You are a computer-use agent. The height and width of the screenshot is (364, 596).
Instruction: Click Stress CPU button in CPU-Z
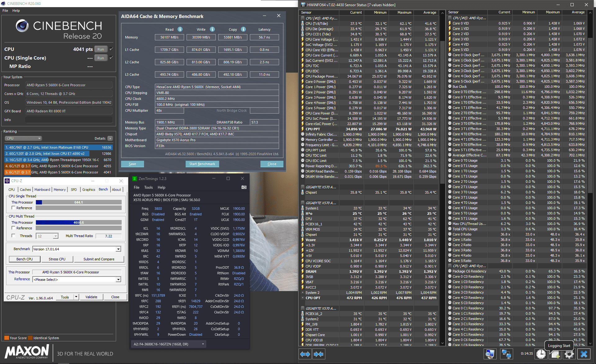coord(57,259)
